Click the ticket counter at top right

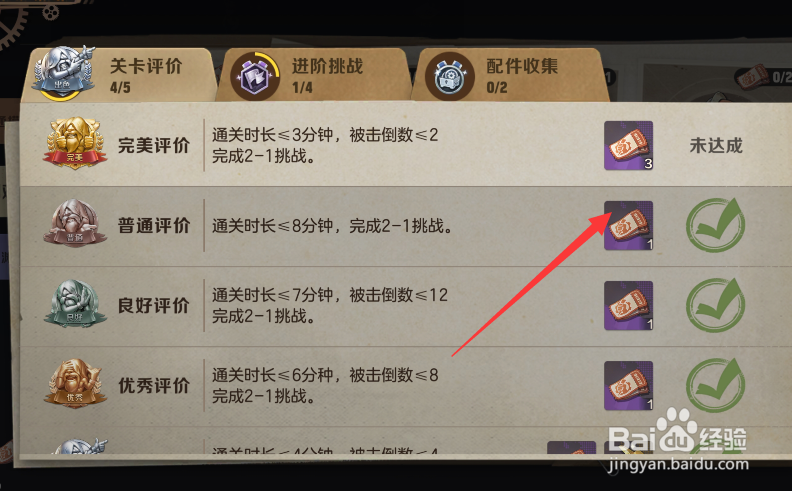(764, 77)
